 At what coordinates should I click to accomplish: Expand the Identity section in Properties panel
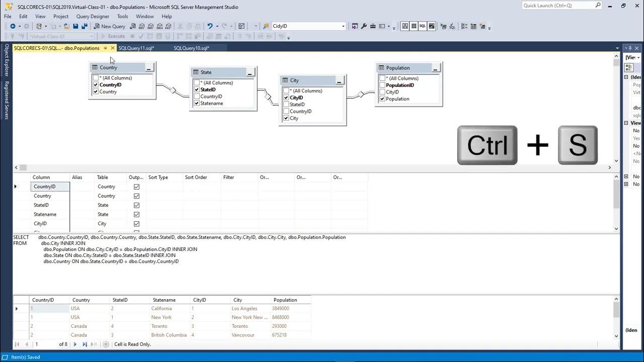pos(626,77)
